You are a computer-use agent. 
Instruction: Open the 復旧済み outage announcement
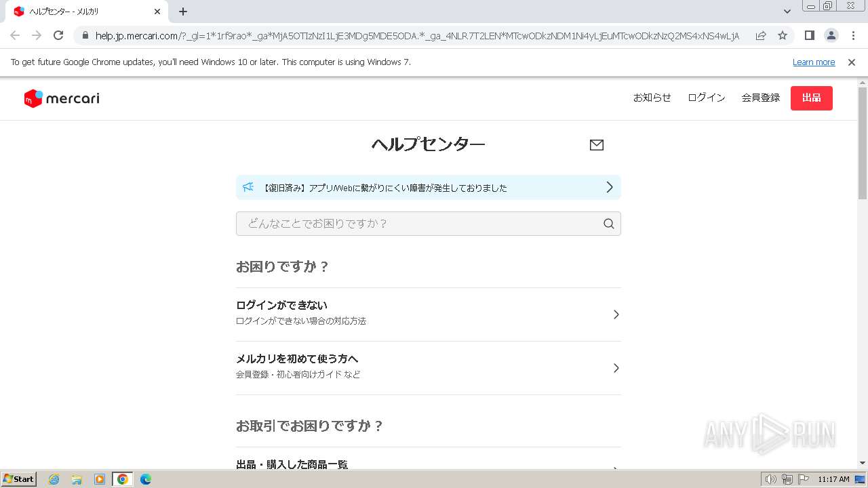tap(429, 187)
